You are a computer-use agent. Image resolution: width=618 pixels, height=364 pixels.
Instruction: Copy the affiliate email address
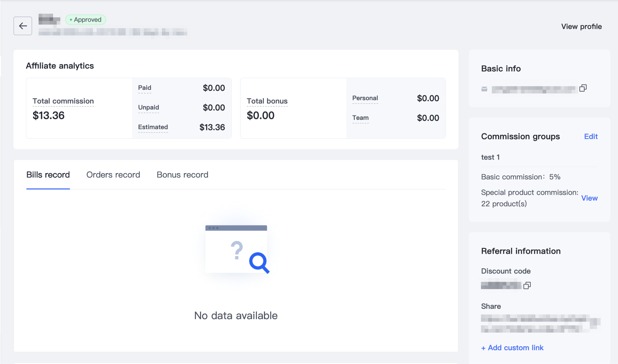click(x=583, y=88)
